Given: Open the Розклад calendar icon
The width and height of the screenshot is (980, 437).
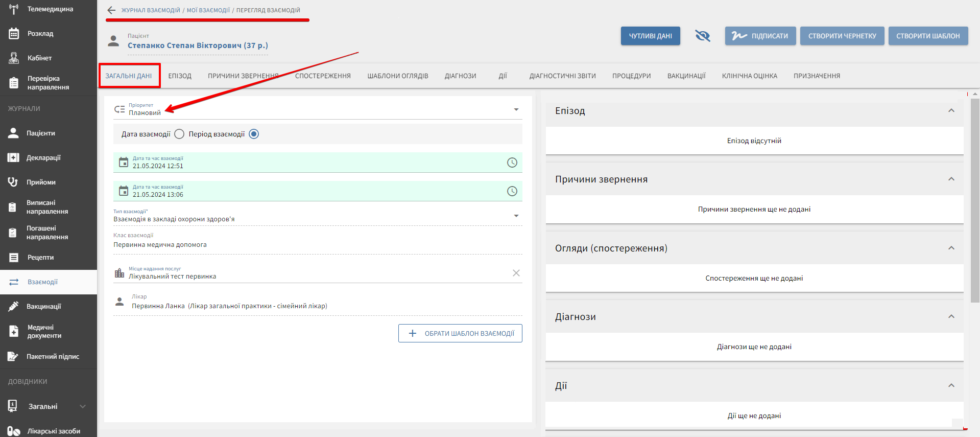Looking at the screenshot, I should tap(14, 34).
